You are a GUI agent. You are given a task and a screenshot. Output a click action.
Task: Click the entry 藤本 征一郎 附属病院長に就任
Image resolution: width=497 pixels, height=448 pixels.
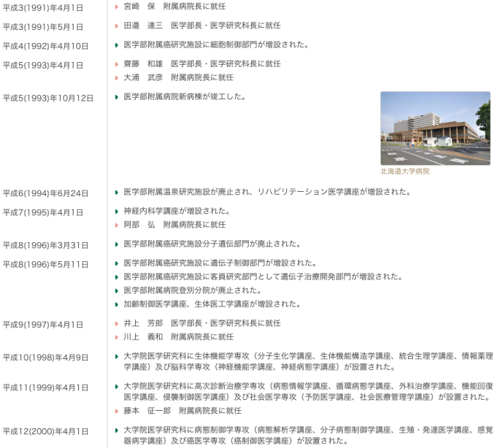pyautogui.click(x=182, y=411)
